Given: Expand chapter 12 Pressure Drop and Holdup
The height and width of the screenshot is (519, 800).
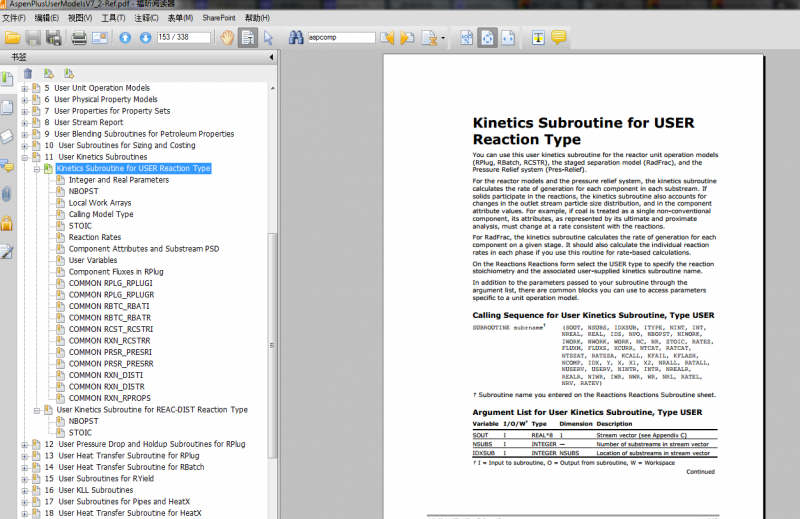Looking at the screenshot, I should tap(24, 444).
